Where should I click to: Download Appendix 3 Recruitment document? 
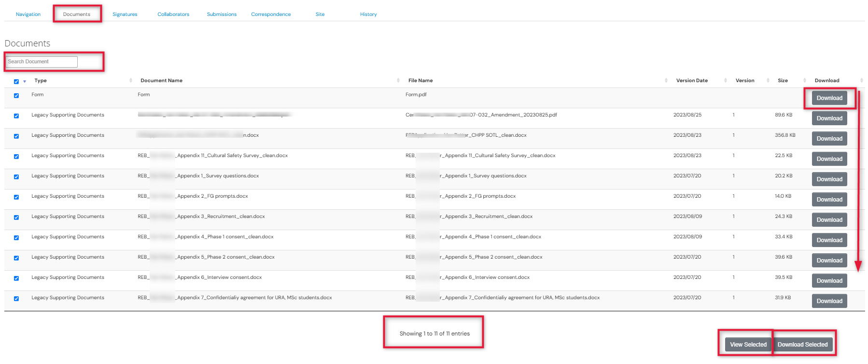pyautogui.click(x=829, y=220)
